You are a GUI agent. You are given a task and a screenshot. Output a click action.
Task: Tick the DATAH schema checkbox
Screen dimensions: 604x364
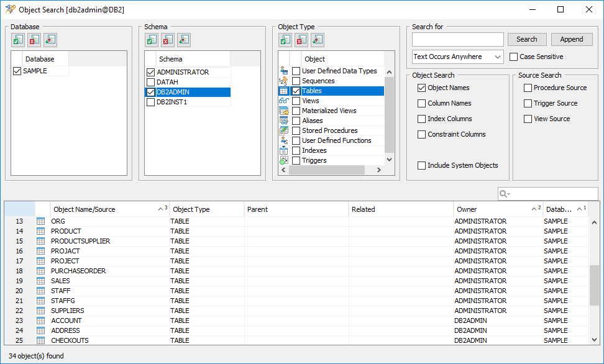pos(150,82)
